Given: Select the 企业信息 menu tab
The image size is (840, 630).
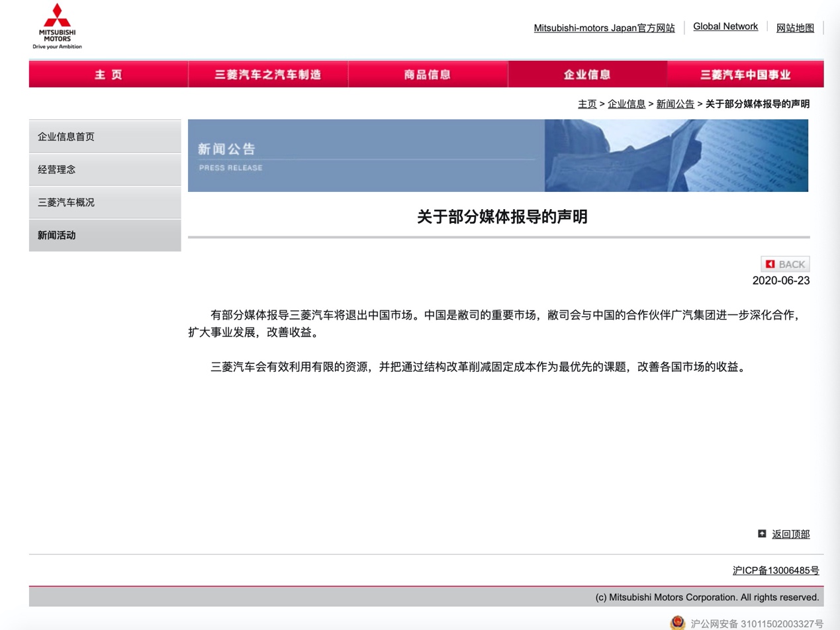Looking at the screenshot, I should pyautogui.click(x=587, y=74).
